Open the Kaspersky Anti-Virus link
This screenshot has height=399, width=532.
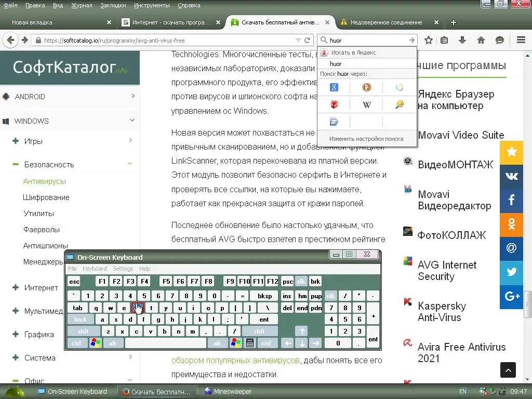pyautogui.click(x=442, y=312)
